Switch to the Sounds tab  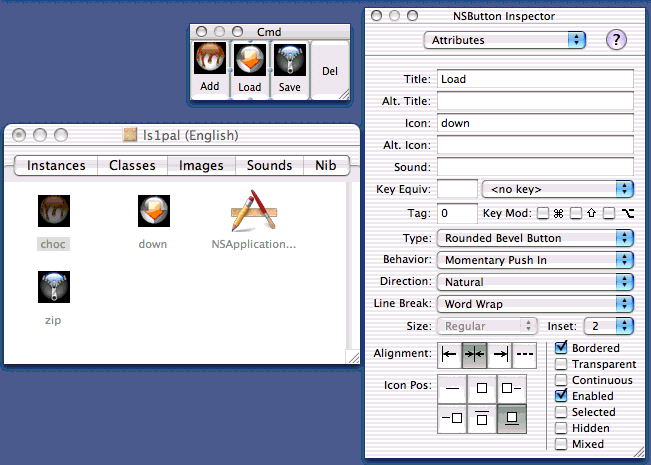[x=269, y=166]
